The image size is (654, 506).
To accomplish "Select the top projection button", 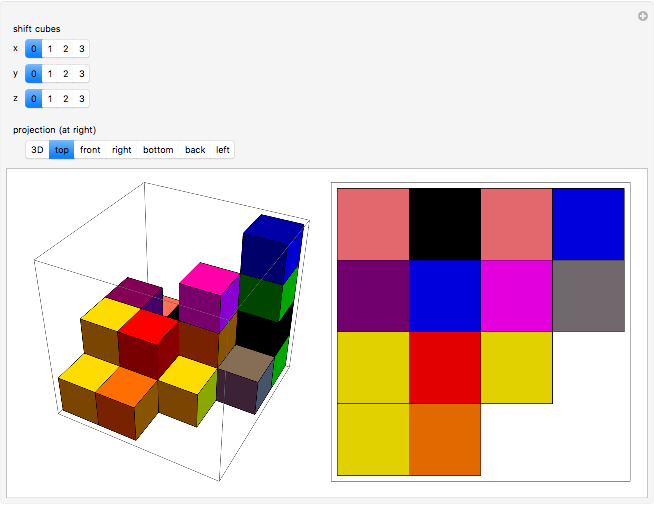I will pyautogui.click(x=62, y=150).
